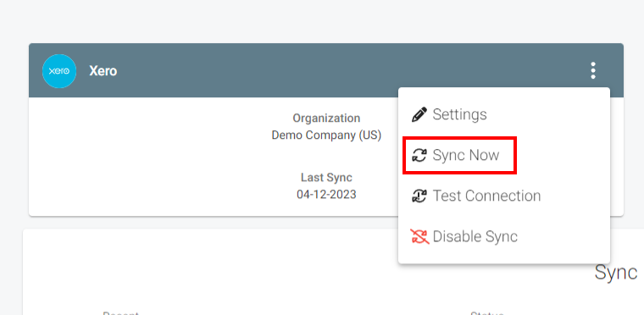This screenshot has width=644, height=315.
Task: Click the red highlight box around Sync Now
Action: (459, 156)
